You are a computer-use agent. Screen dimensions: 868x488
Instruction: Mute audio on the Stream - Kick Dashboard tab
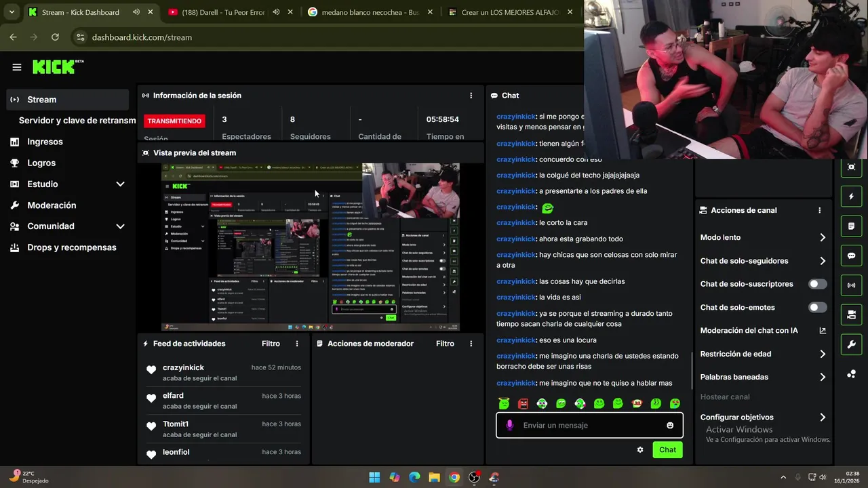click(x=136, y=12)
